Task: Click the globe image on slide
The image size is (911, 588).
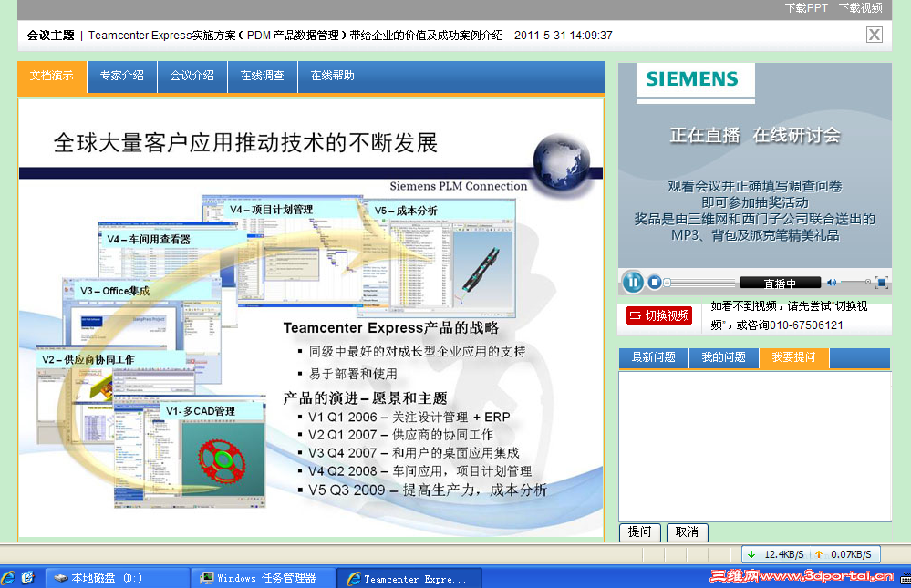Action: point(561,162)
